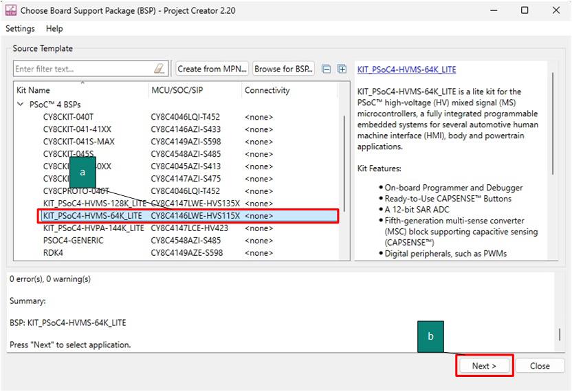Open the Settings menu
Viewport: 572px width, 392px height.
point(20,28)
